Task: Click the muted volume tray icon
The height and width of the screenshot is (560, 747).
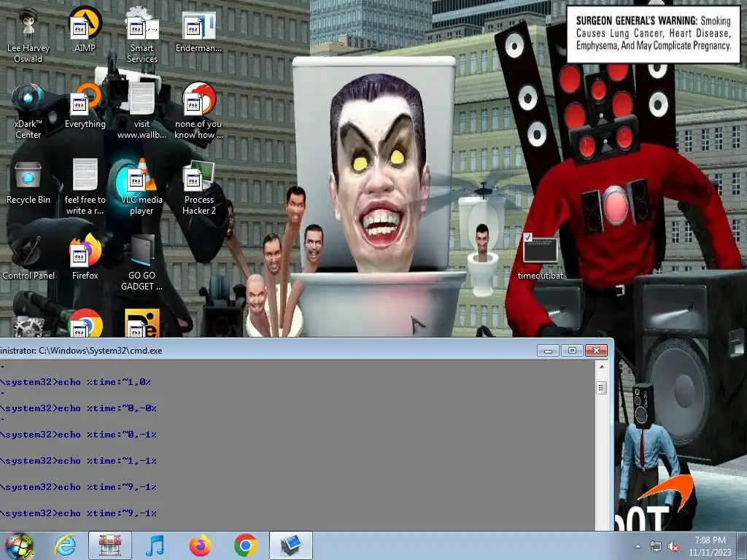Action: 673,547
